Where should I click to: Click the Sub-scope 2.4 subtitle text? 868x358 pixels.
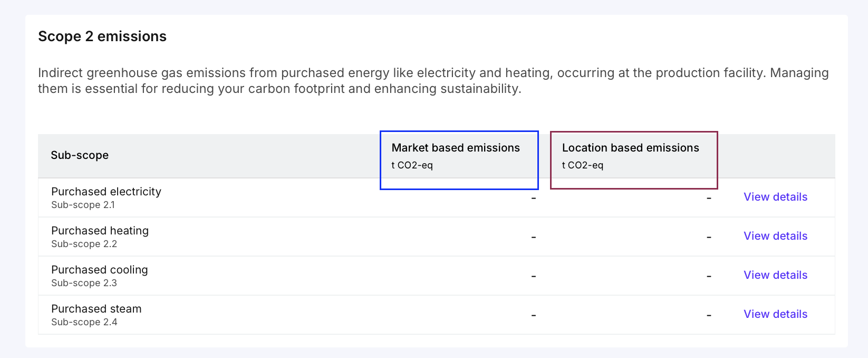[x=84, y=322]
